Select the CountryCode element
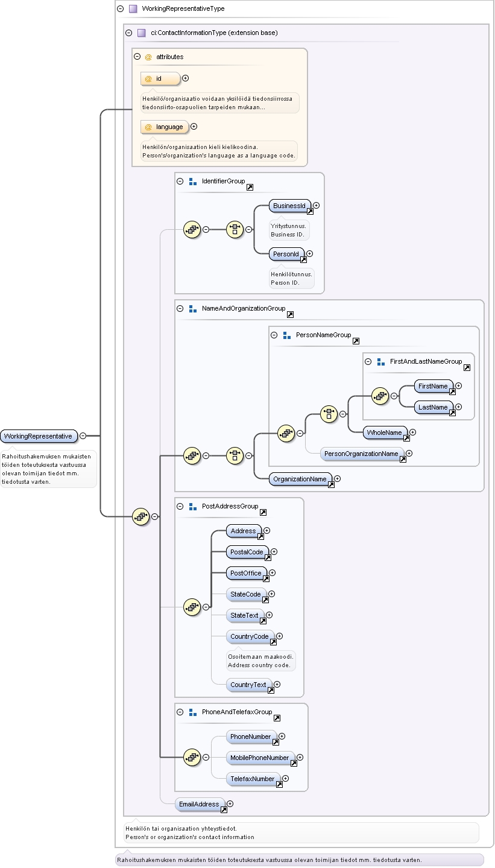Viewport: 495px width, 868px height. tap(250, 636)
